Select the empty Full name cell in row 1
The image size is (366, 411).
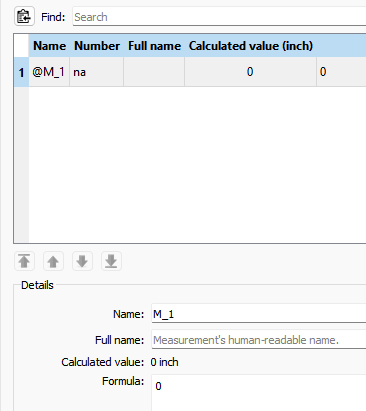[x=154, y=72]
